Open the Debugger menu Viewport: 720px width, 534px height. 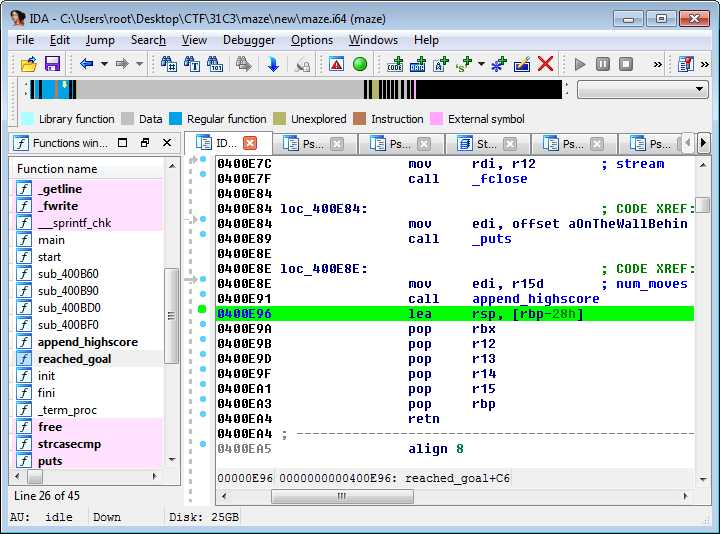click(x=249, y=40)
